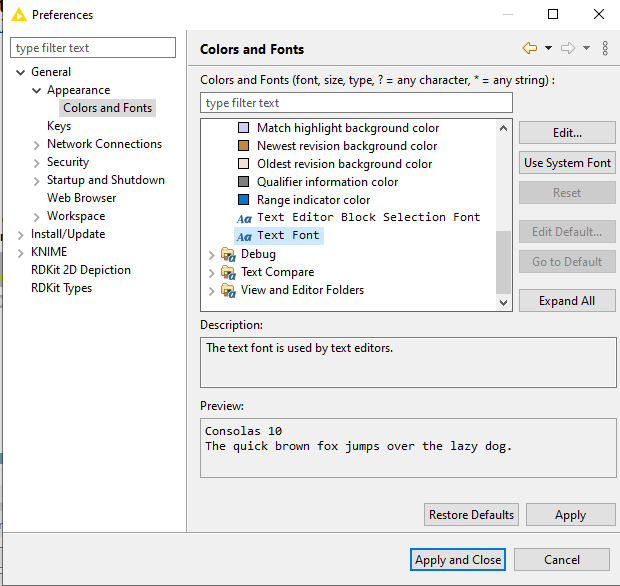Select the Range indicator color swatch
The image size is (620, 586).
click(x=244, y=200)
